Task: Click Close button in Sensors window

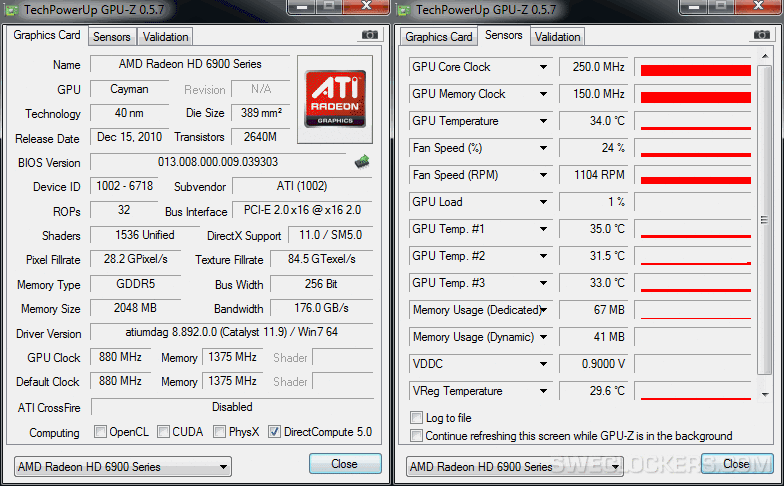Action: pyautogui.click(x=737, y=464)
